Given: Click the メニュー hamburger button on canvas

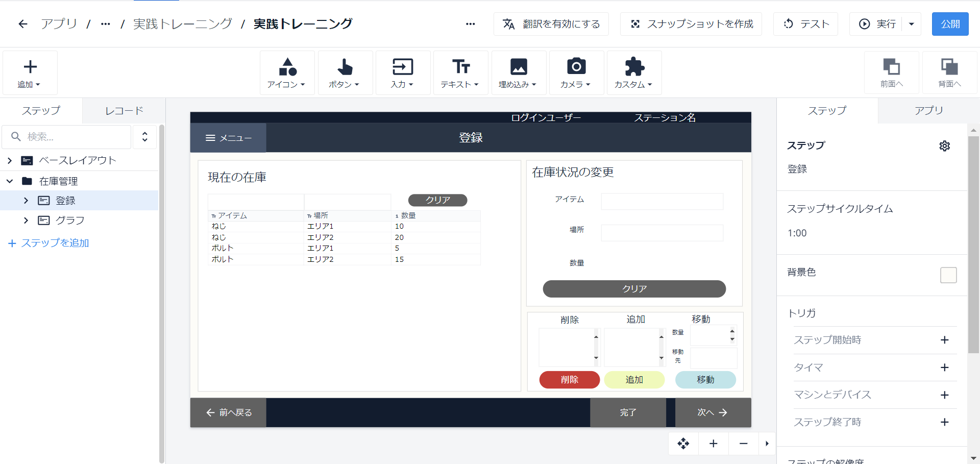Looking at the screenshot, I should [x=228, y=138].
